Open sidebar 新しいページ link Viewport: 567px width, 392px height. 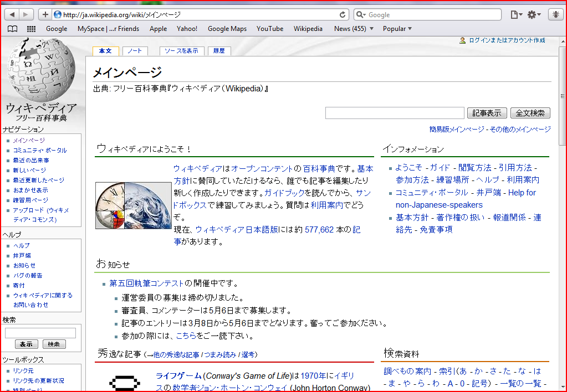29,170
